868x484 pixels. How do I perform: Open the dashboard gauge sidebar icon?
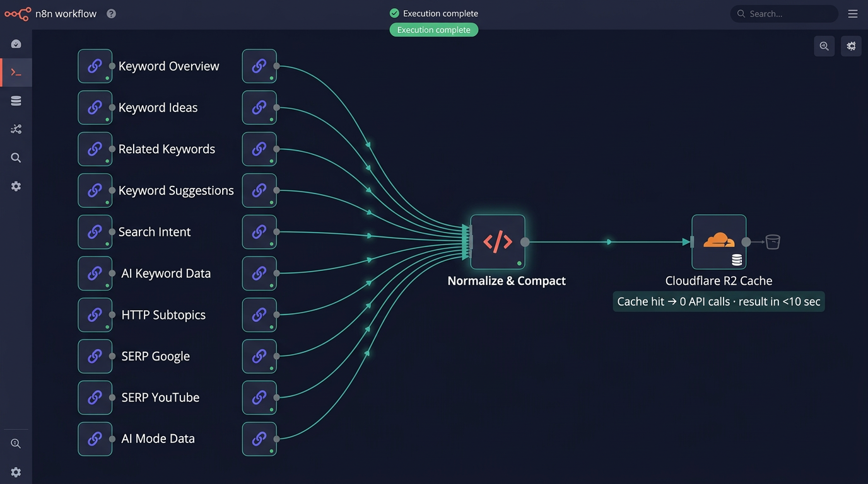coord(16,44)
